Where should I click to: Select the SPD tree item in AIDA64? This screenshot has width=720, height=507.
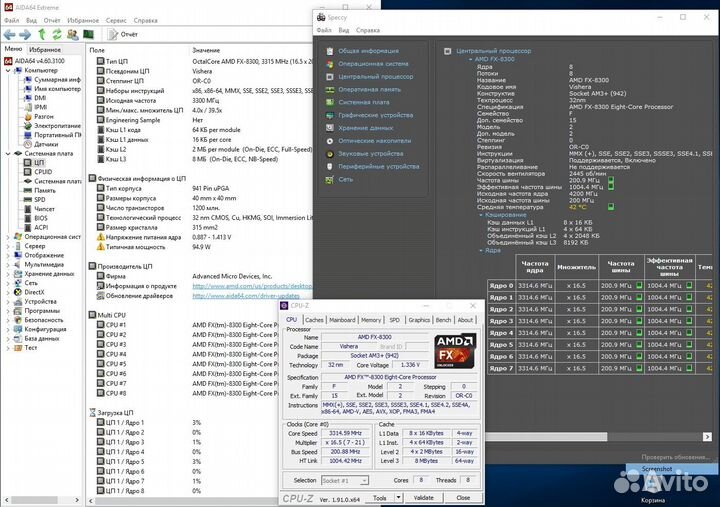[x=39, y=200]
